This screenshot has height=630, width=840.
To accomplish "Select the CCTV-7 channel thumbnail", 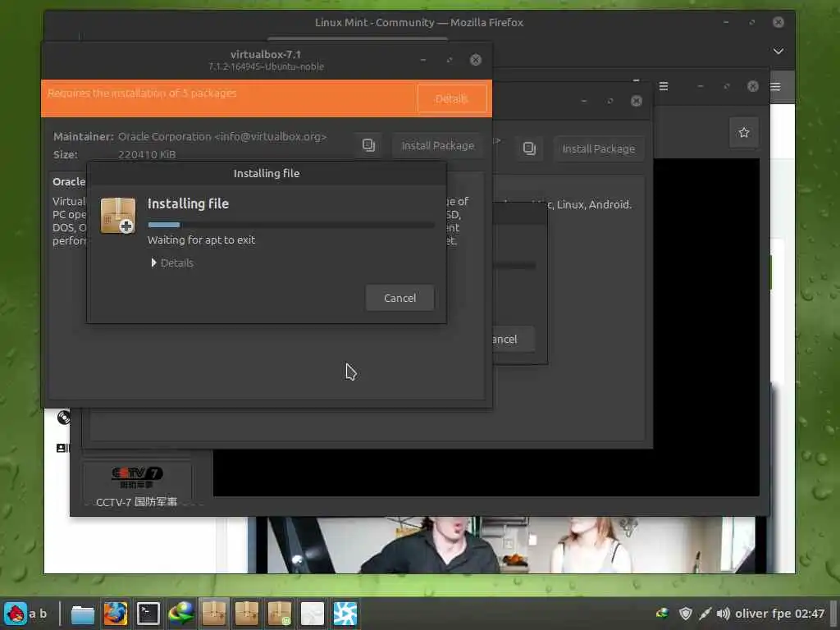I will (x=137, y=484).
